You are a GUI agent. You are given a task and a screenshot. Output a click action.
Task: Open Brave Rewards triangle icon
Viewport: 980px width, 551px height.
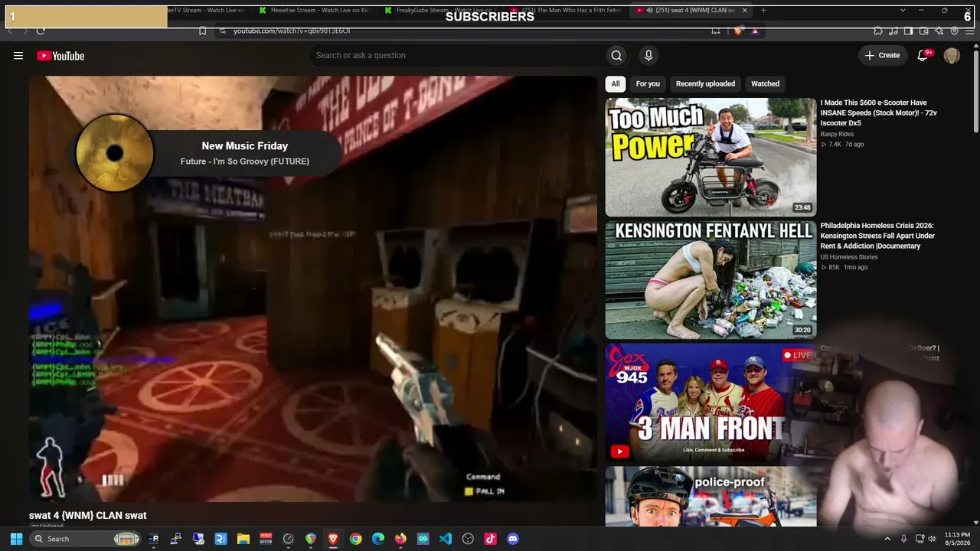(x=755, y=31)
